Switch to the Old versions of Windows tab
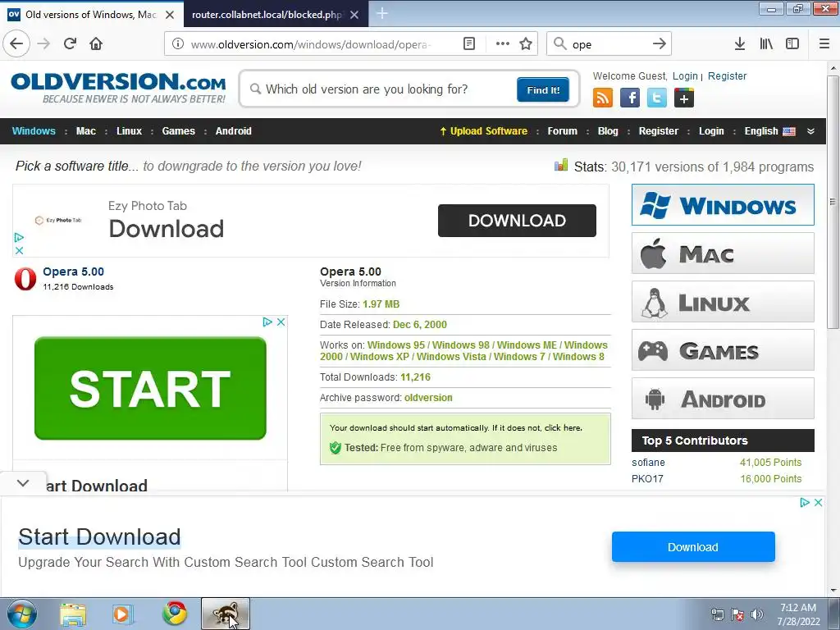 pos(92,15)
